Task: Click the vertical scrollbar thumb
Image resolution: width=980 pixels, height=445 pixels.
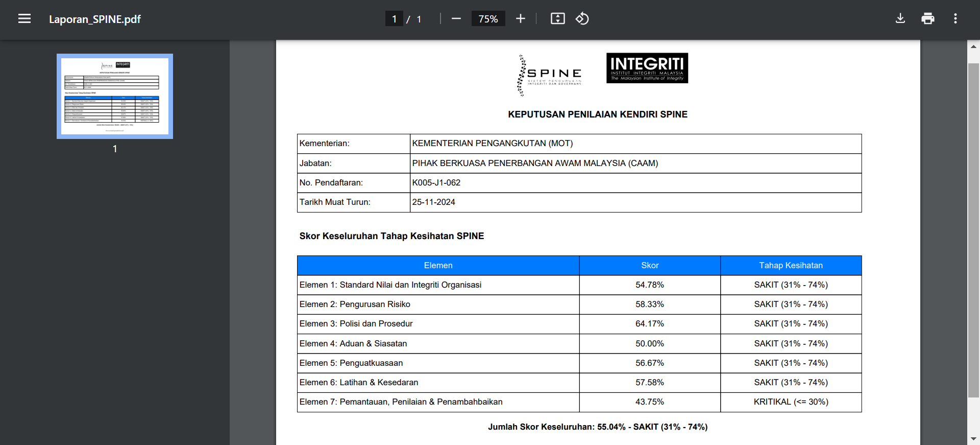Action: pos(973,230)
